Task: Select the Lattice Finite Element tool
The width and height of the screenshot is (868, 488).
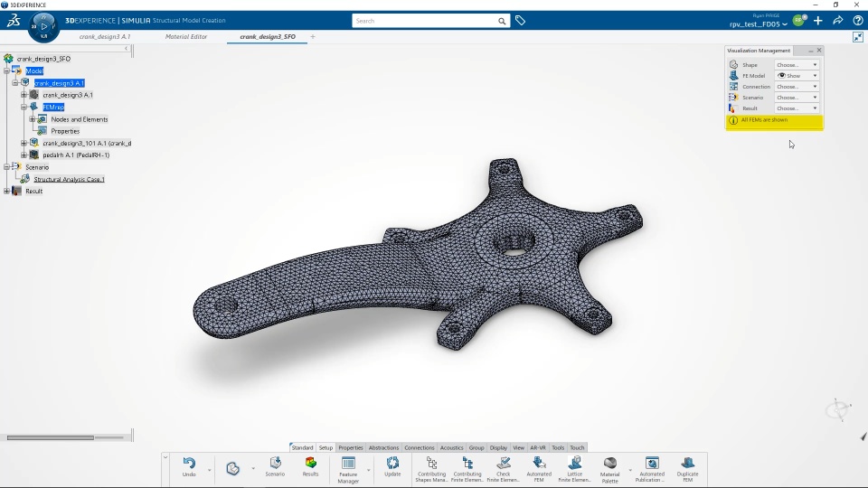Action: tap(575, 463)
